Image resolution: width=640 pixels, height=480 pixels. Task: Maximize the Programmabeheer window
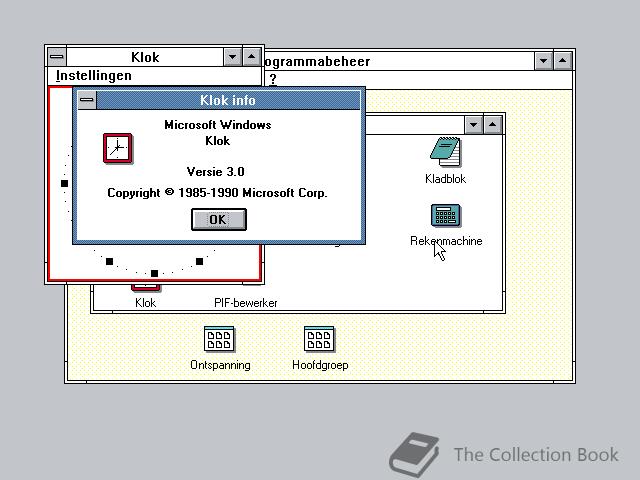point(562,61)
